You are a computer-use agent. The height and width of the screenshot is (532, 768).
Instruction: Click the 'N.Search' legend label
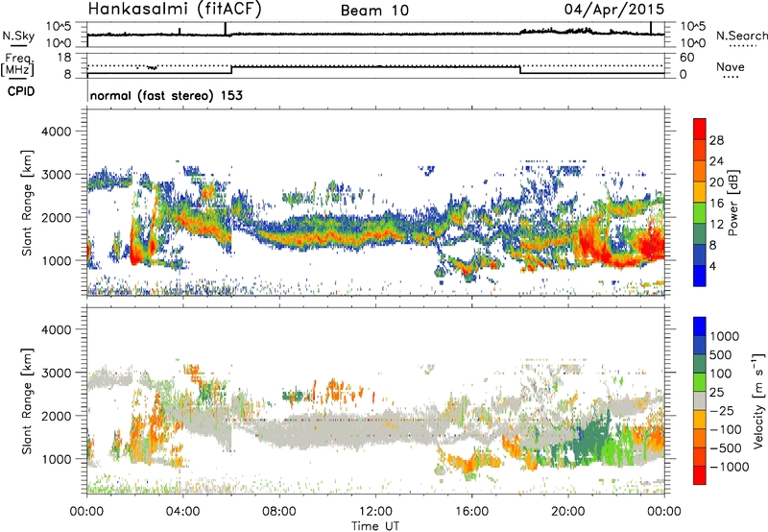[x=741, y=36]
